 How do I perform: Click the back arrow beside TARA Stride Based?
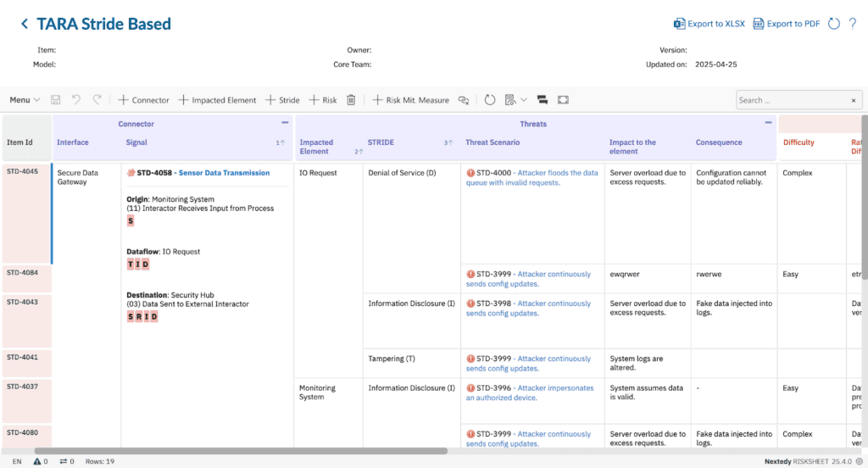point(25,25)
